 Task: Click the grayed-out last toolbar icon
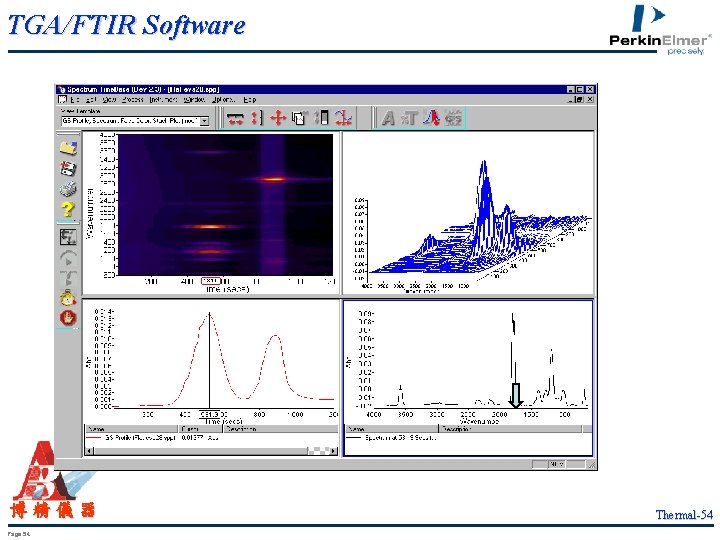click(x=453, y=118)
